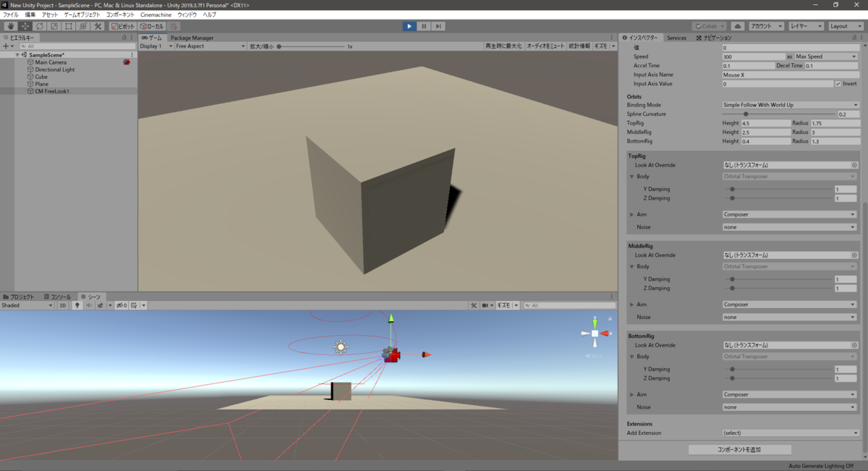Open the Cinemachine menu
This screenshot has height=471, width=868.
pos(156,14)
